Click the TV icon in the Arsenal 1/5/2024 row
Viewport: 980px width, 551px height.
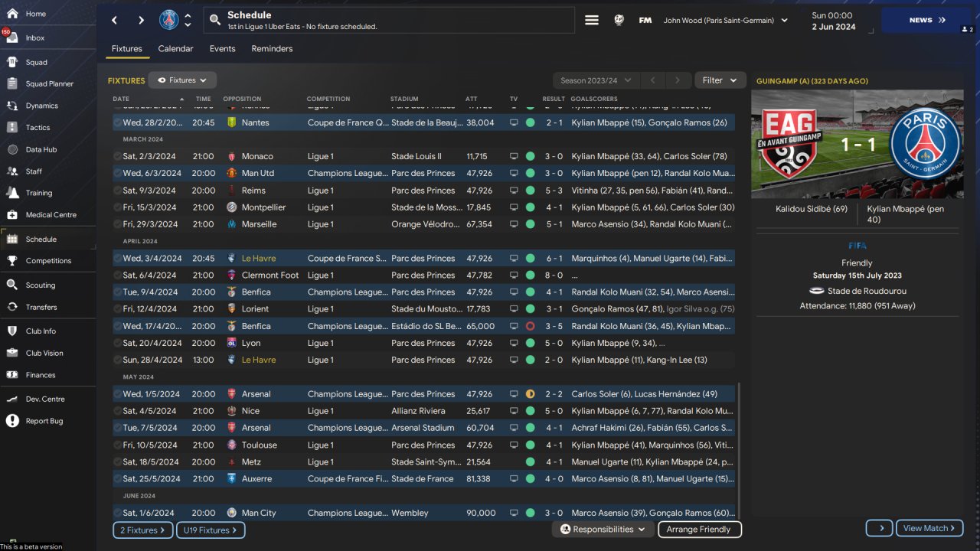[514, 394]
